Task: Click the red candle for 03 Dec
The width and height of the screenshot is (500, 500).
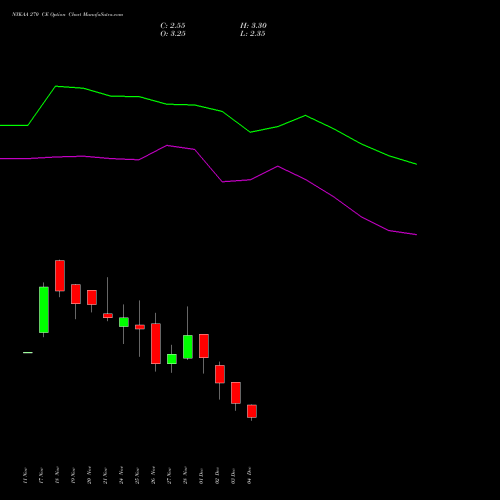Action: pos(236,393)
